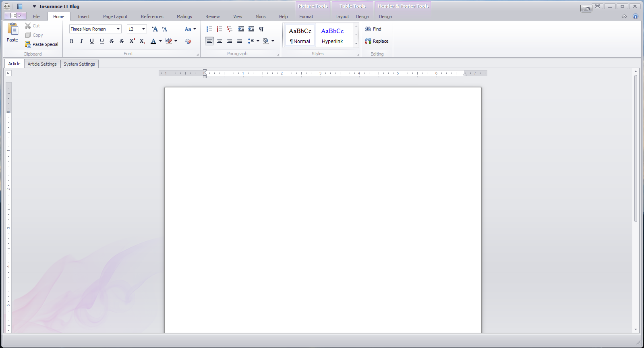
Task: Grow the font size
Action: [155, 29]
